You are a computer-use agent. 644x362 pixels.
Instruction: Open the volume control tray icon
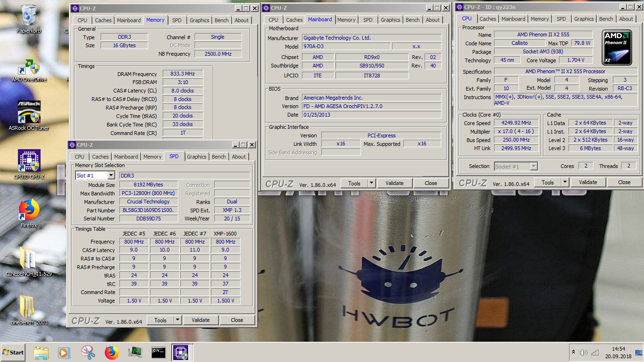click(x=584, y=352)
